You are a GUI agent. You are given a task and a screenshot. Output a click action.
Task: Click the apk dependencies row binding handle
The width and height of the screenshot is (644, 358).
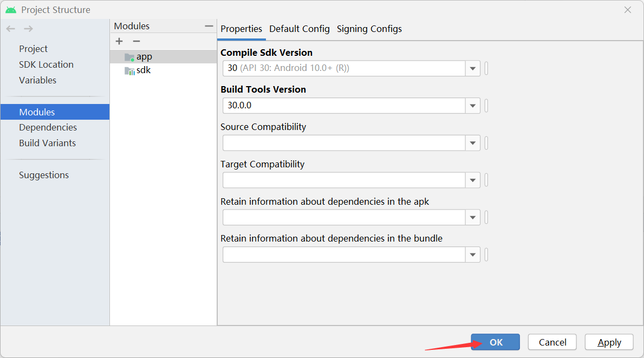486,218
